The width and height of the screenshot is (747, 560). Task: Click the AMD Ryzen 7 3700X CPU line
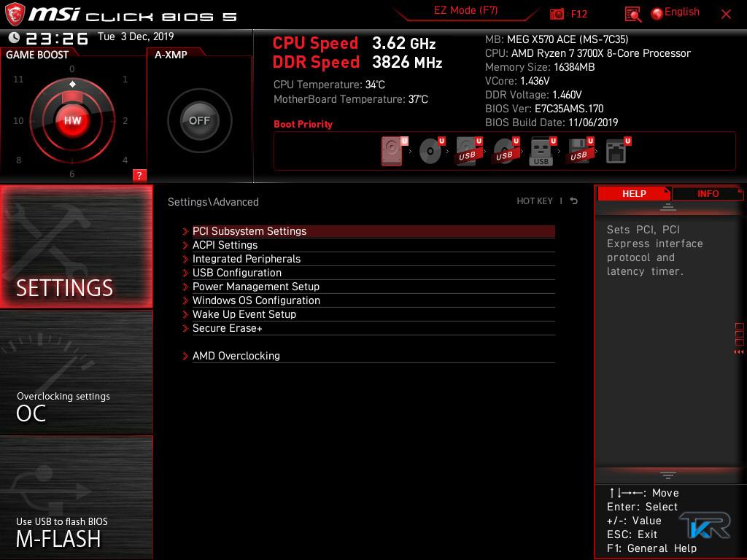click(588, 53)
